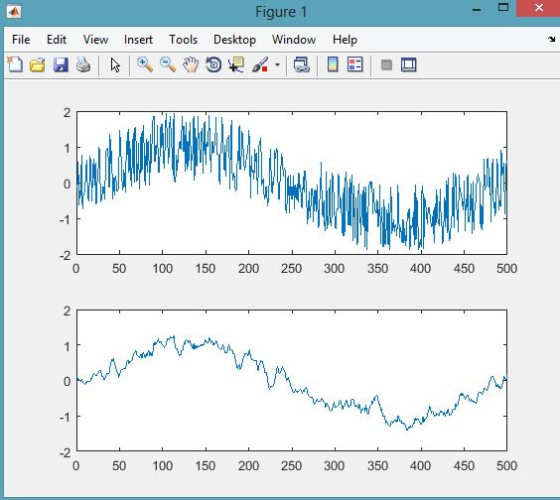Viewport: 560px width, 500px height.
Task: Close the Figure 1 window
Action: click(x=538, y=8)
